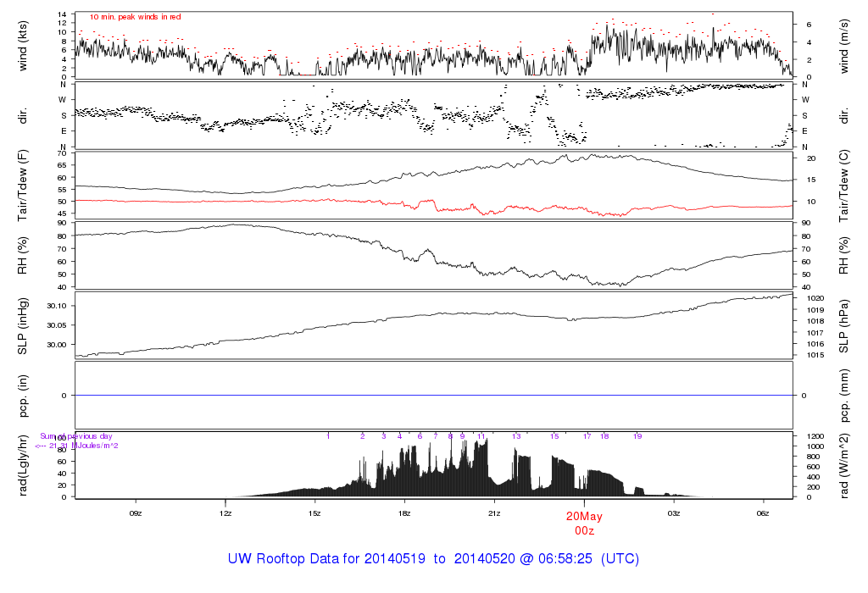This screenshot has height=593, width=868.
Task: Click the purple hour marker '19'
Action: [x=637, y=436]
